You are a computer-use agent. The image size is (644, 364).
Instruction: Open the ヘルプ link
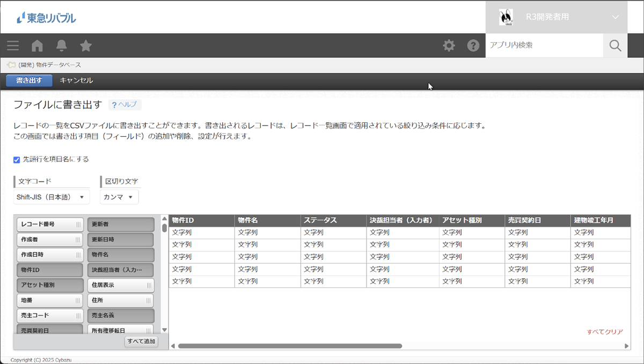coord(125,105)
